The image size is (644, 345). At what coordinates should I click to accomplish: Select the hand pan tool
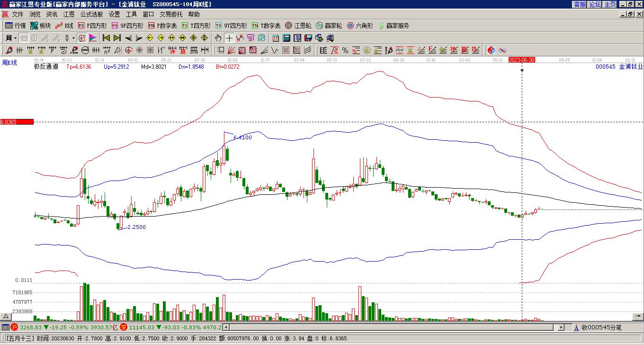[x=218, y=38]
